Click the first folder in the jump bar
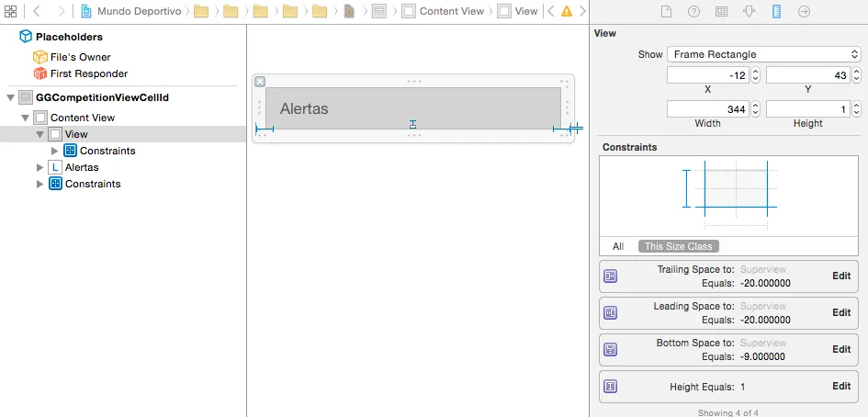 click(201, 11)
